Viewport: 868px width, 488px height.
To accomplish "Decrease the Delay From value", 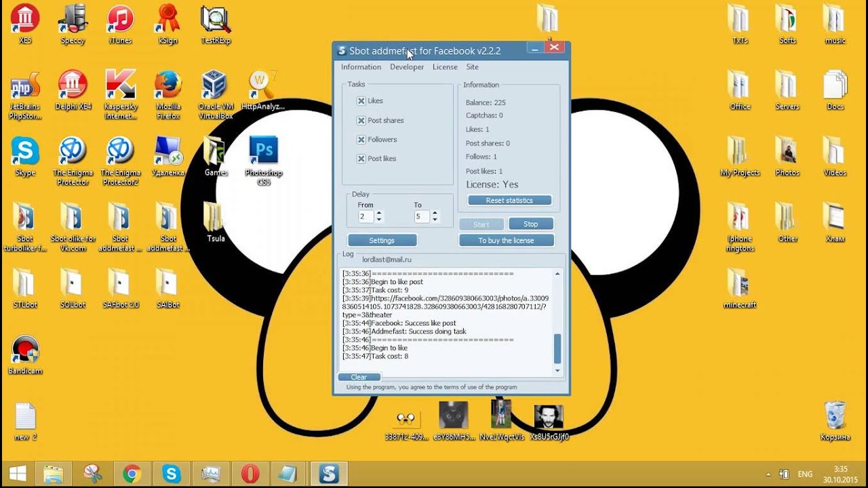I will click(379, 220).
